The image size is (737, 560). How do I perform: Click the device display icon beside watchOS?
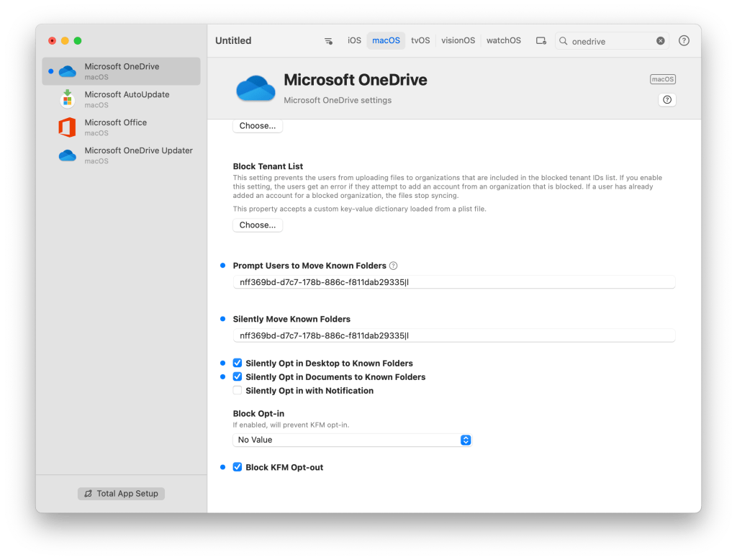[541, 41]
